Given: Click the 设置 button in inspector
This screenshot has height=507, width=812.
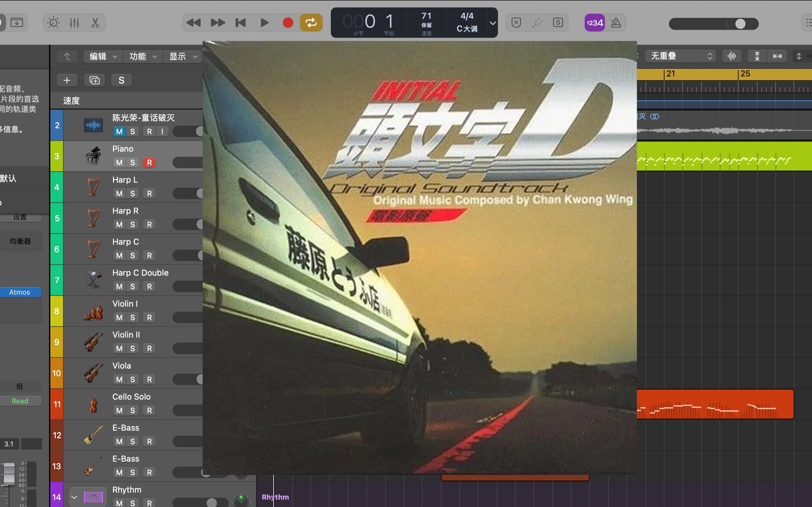Looking at the screenshot, I should [x=20, y=217].
